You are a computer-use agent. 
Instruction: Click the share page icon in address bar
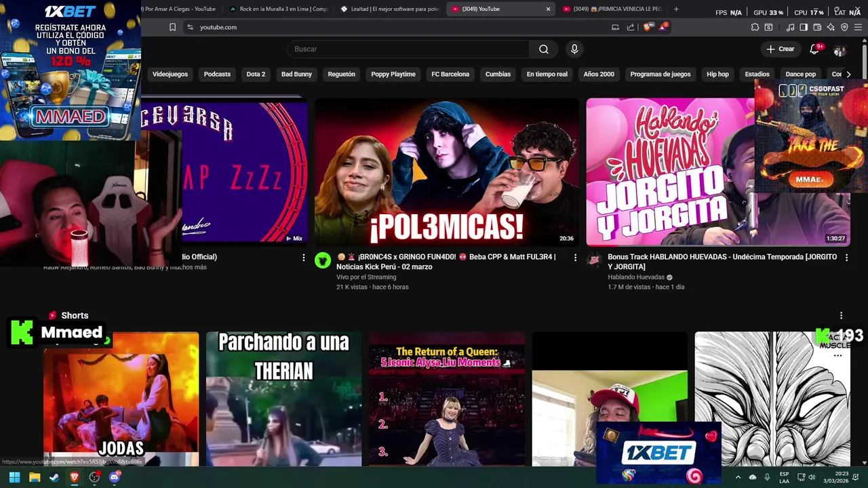coord(631,27)
